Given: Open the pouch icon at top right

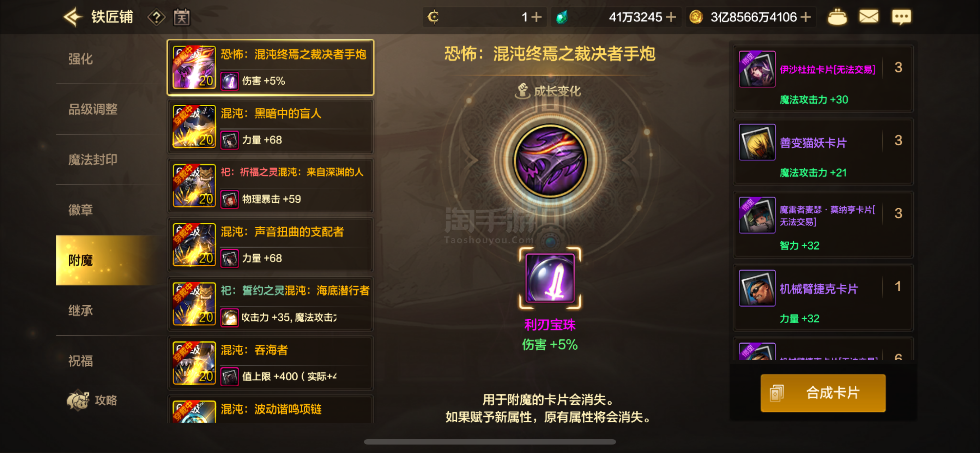Looking at the screenshot, I should pos(837,17).
